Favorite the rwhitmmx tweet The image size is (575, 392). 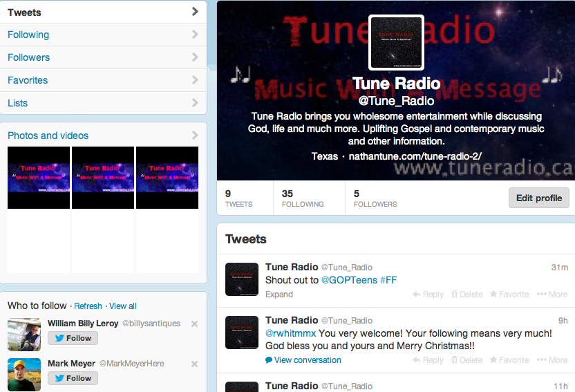coord(509,360)
